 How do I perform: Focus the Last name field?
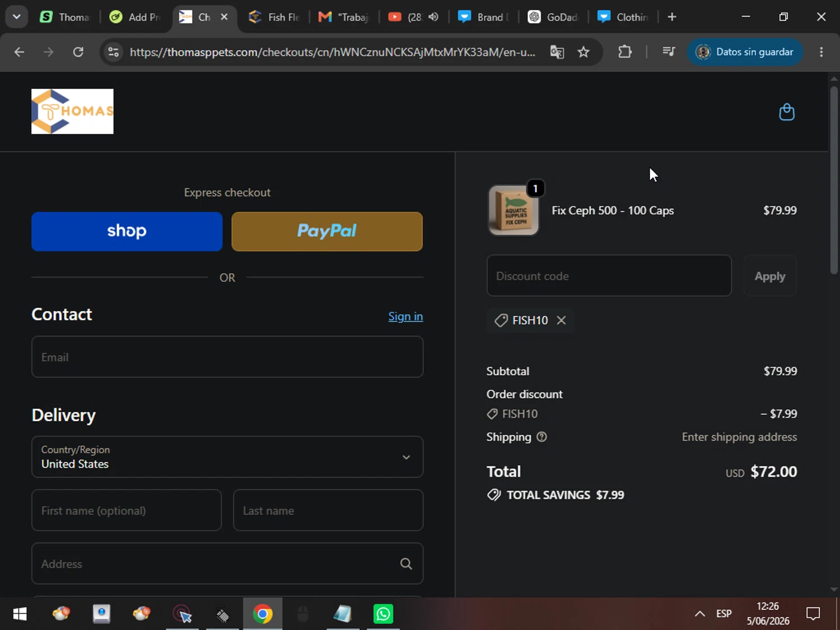(x=328, y=510)
